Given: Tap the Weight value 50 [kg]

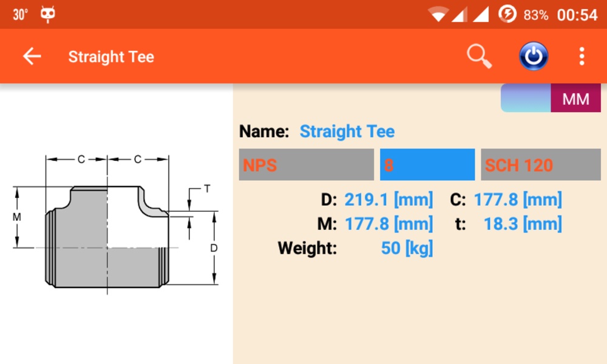Looking at the screenshot, I should pyautogui.click(x=407, y=248).
